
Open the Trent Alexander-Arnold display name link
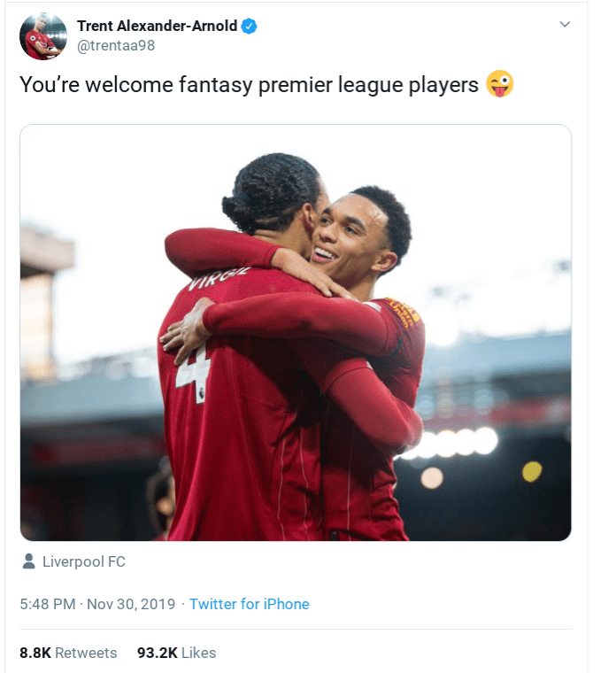pyautogui.click(x=157, y=26)
